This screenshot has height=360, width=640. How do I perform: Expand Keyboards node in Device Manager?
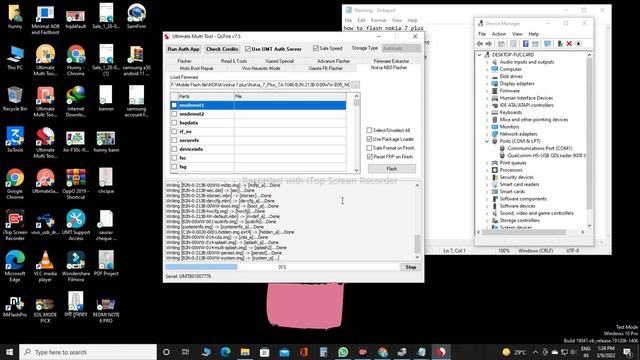(487, 112)
